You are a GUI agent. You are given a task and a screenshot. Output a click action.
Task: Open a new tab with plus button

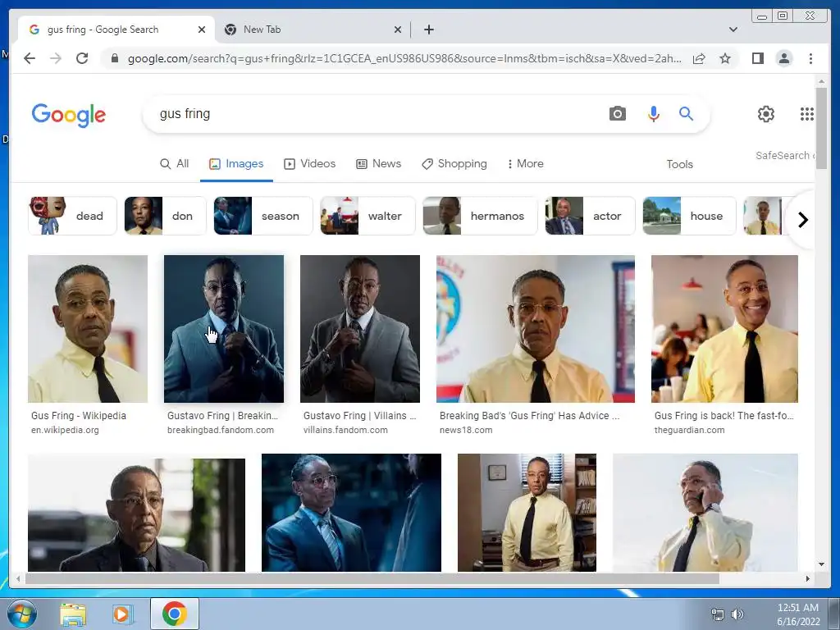428,30
